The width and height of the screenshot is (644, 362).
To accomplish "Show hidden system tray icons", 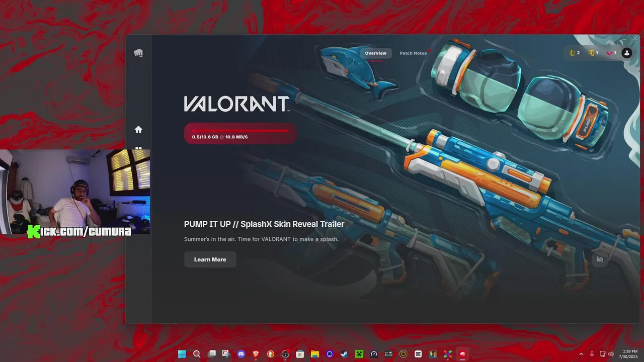I will point(581,354).
